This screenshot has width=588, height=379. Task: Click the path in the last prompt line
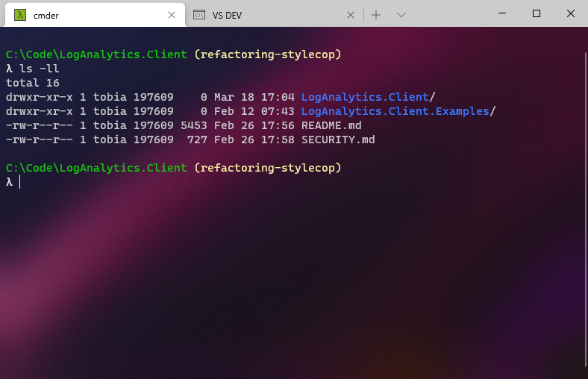coord(96,168)
